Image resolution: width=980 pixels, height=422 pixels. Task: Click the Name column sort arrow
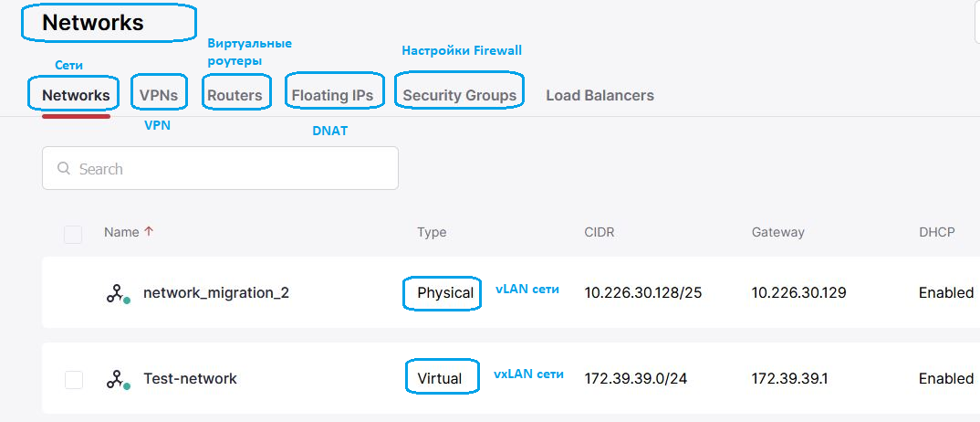click(149, 232)
